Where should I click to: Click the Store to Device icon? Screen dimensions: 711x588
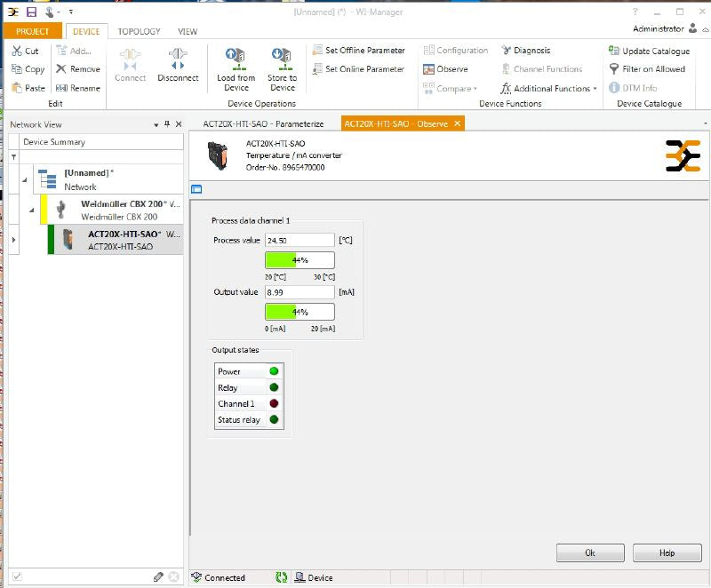pos(282,60)
